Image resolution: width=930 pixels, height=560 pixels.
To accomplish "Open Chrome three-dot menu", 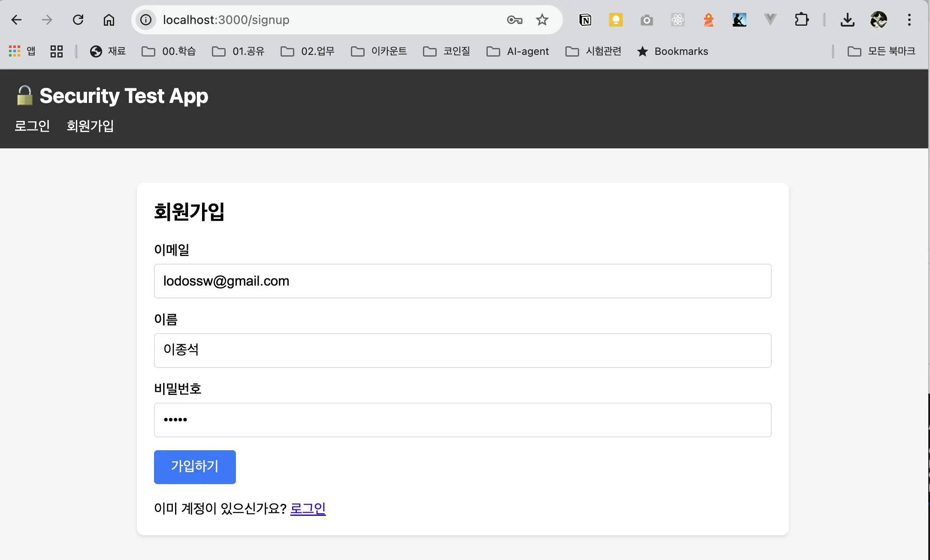I will [x=909, y=20].
